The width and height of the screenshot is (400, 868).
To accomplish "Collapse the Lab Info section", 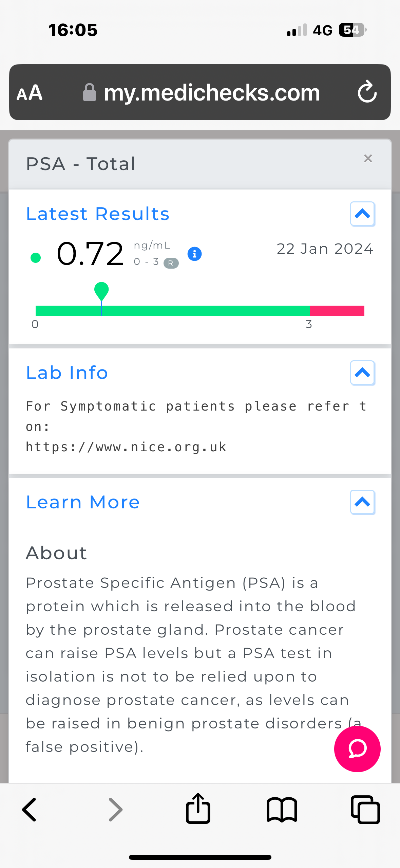I will (362, 373).
